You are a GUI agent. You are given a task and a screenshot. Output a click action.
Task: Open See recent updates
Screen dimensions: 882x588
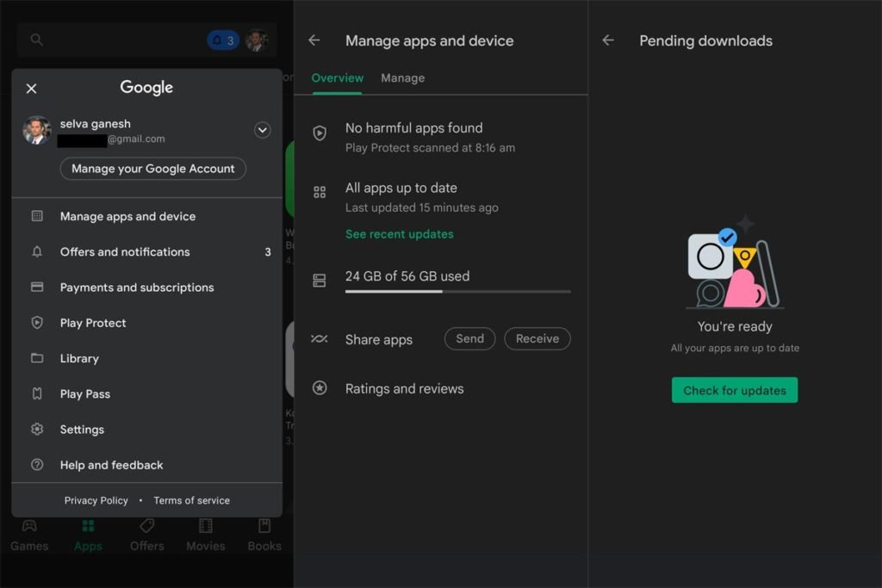399,233
